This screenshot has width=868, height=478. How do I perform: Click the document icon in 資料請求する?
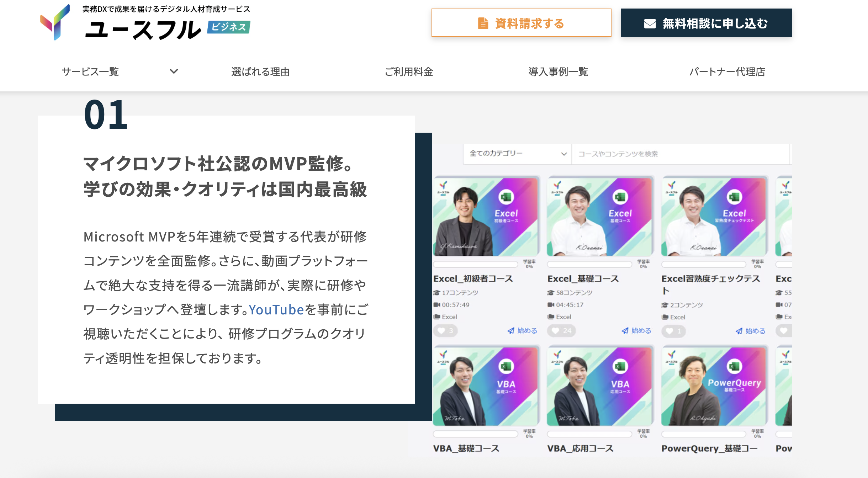[483, 23]
